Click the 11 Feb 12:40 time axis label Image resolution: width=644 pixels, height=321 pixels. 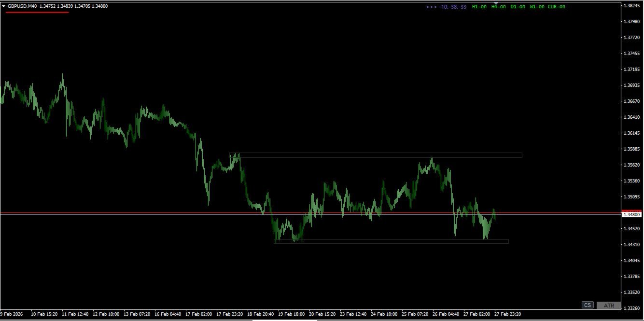[x=75, y=314]
